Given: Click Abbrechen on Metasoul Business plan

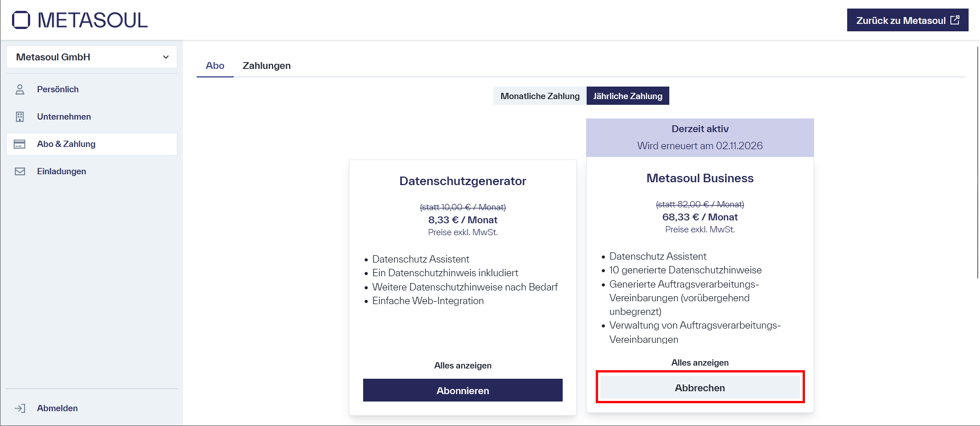Looking at the screenshot, I should (x=700, y=387).
